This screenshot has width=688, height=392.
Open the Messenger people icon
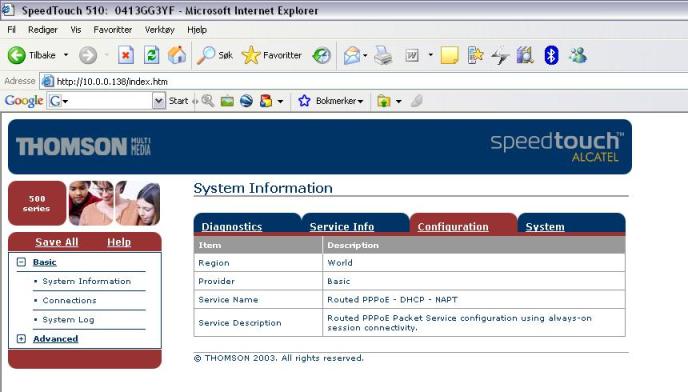click(577, 55)
